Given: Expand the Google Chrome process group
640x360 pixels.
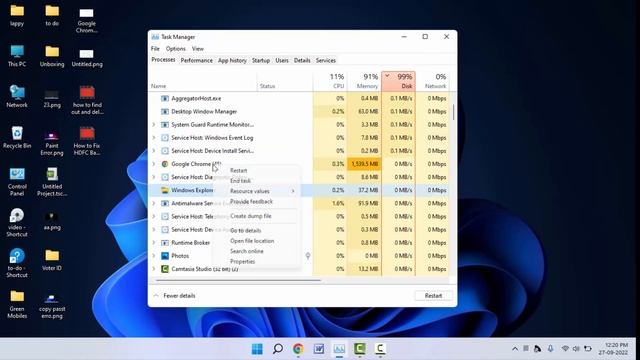Looking at the screenshot, I should pos(154,164).
